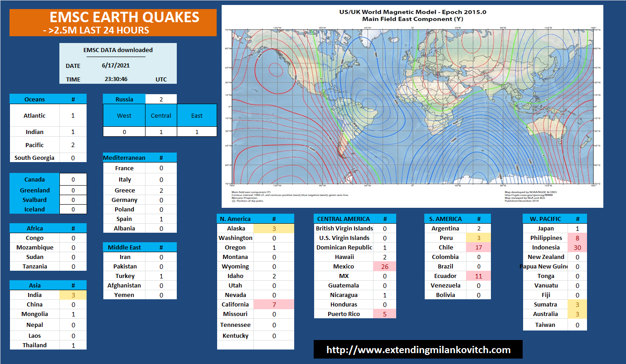
Task: Click the extendingmilankovitch.com URL link
Action: 418,350
